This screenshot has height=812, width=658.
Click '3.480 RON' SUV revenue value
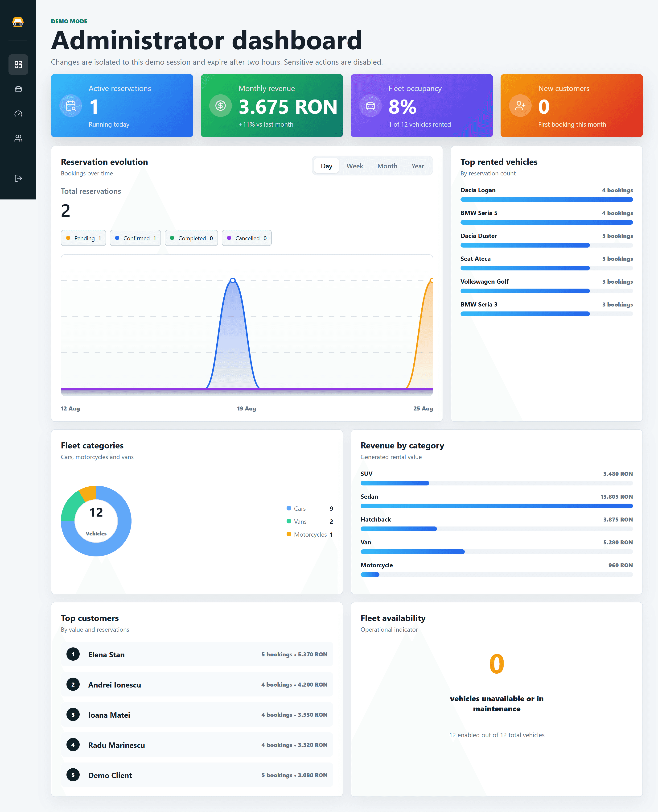[618, 474]
